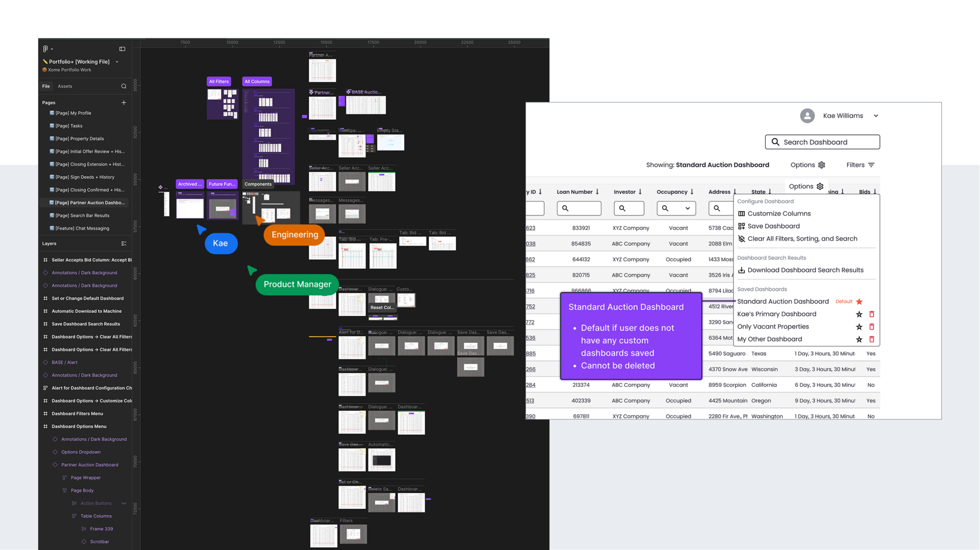Add a new page with the plus icon
Screen dimensions: 980x550
124,103
